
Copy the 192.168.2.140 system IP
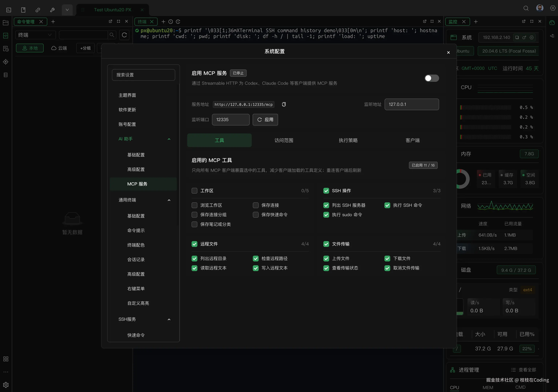tap(517, 37)
